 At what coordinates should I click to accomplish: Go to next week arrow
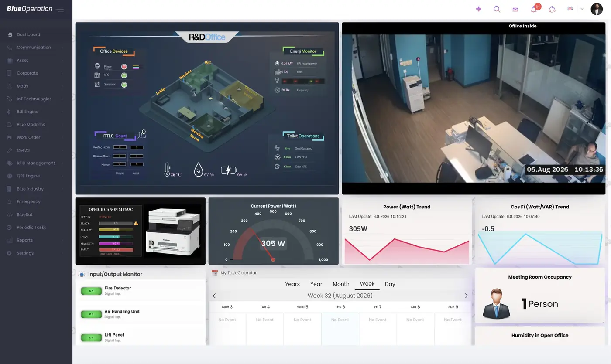pos(466,296)
